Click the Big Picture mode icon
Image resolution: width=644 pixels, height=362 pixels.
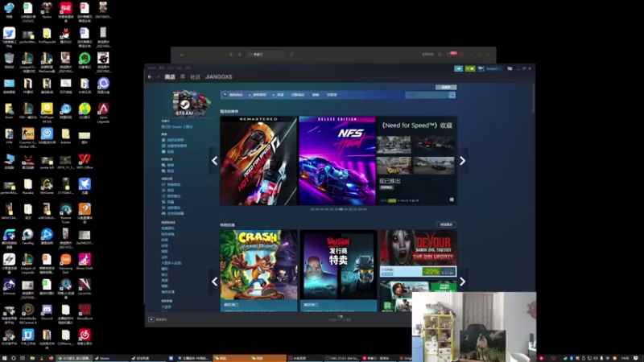510,68
